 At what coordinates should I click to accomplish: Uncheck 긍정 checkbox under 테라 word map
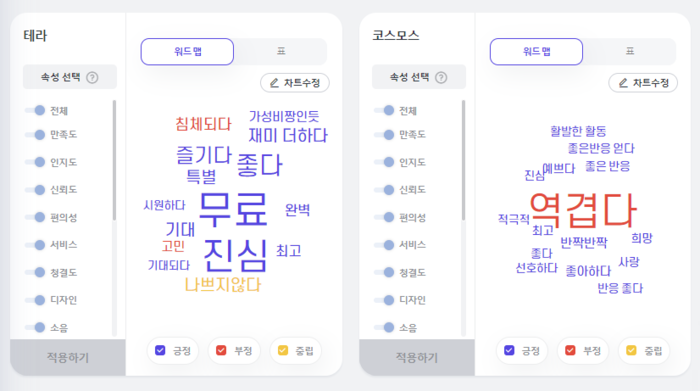(x=160, y=350)
